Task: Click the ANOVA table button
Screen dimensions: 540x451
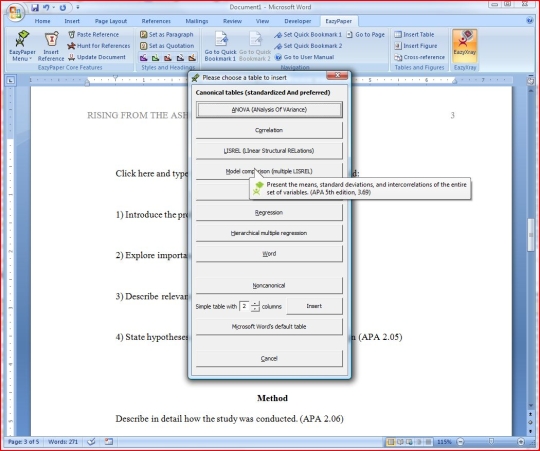Action: click(x=269, y=110)
